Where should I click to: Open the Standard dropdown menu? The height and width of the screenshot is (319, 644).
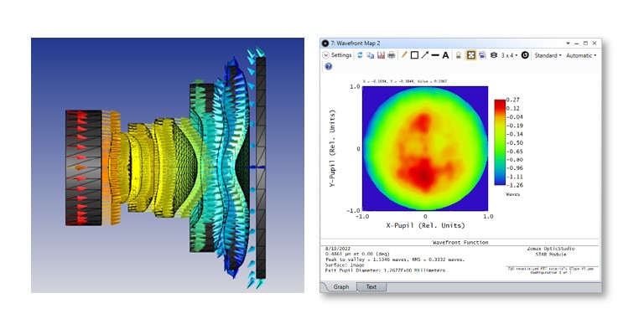pos(548,55)
